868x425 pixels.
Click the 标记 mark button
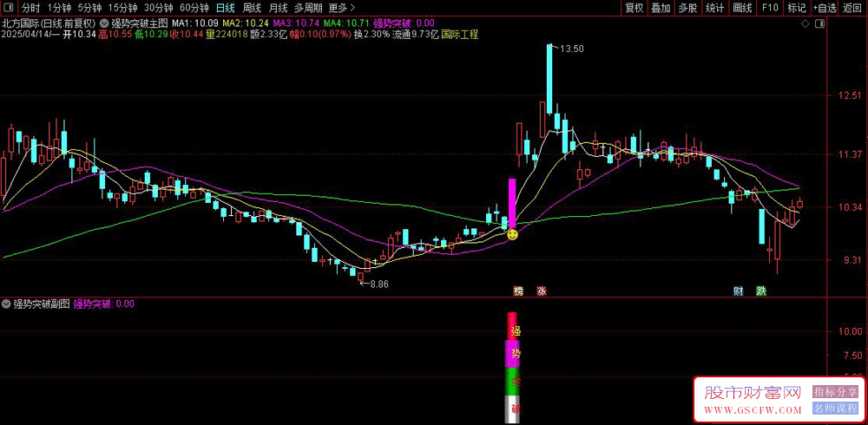click(797, 8)
